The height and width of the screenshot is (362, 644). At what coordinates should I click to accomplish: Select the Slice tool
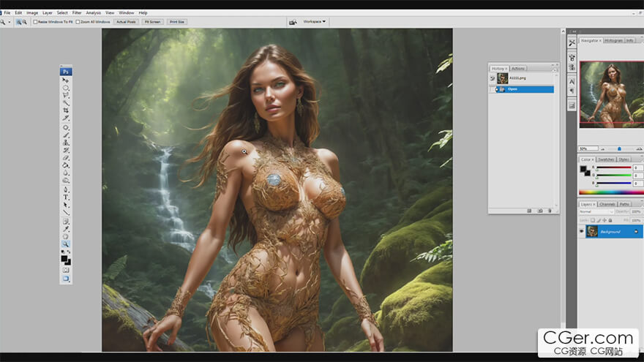click(66, 118)
